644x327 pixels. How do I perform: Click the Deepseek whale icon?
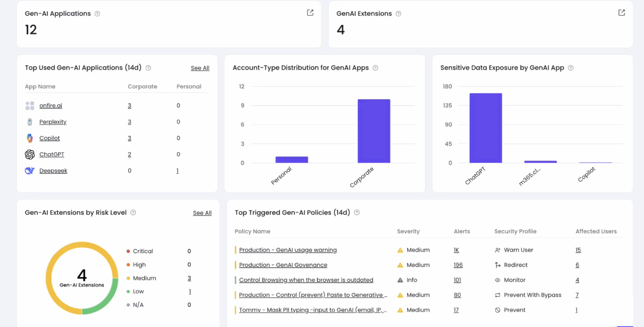click(30, 171)
